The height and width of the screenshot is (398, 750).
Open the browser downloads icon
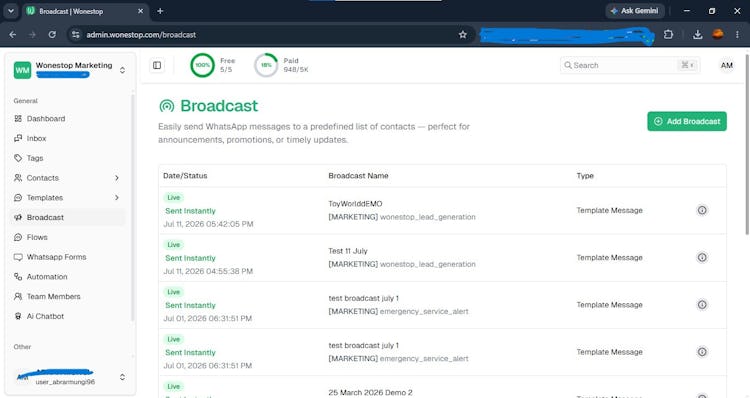[x=697, y=34]
